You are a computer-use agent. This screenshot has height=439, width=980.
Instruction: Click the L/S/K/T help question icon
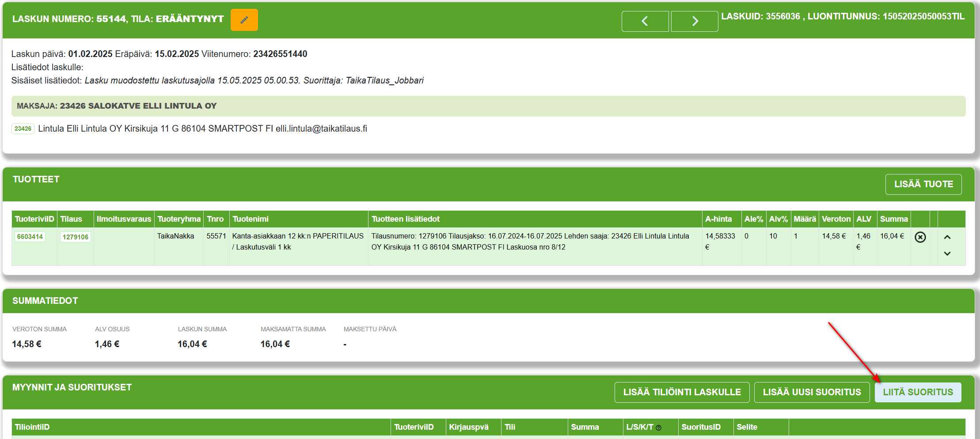tap(658, 428)
